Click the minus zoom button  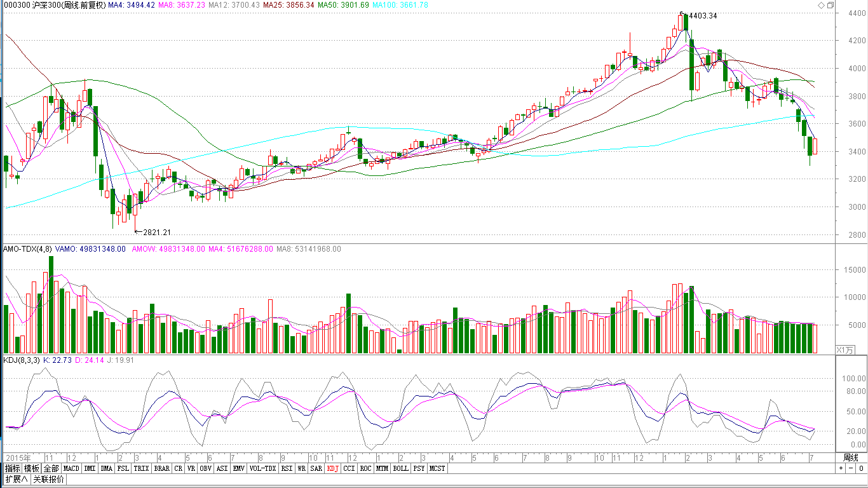coord(850,468)
